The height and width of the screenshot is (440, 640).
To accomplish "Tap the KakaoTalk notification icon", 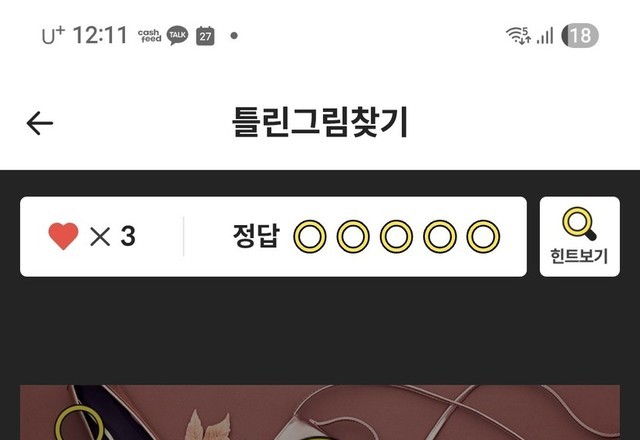I will click(x=178, y=36).
